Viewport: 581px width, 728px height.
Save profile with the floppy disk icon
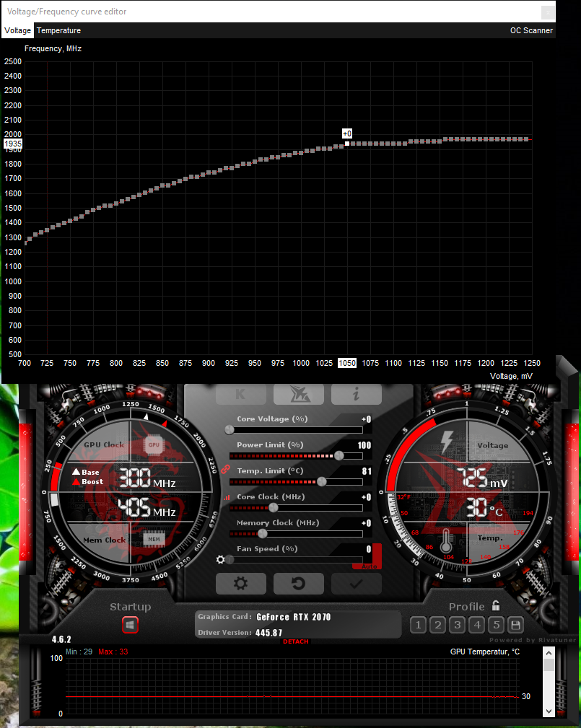point(515,625)
